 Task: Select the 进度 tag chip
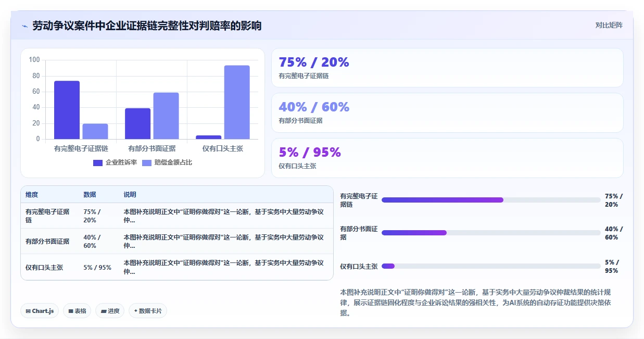coord(110,311)
